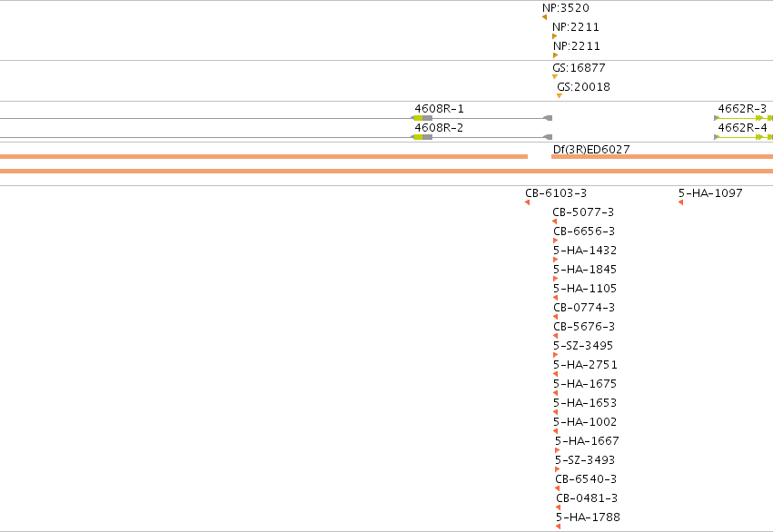Click the 5-HA-1675 label
Screen dimensions: 773x532
(x=585, y=384)
